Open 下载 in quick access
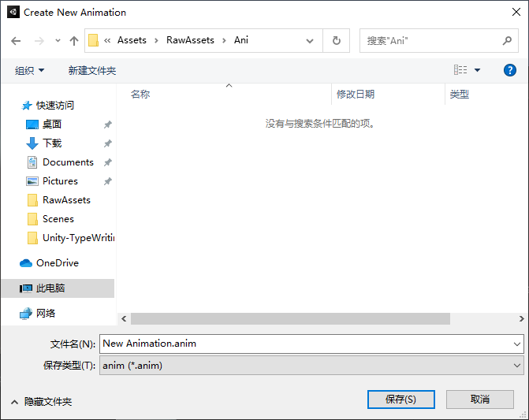The image size is (529, 420). pyautogui.click(x=52, y=143)
